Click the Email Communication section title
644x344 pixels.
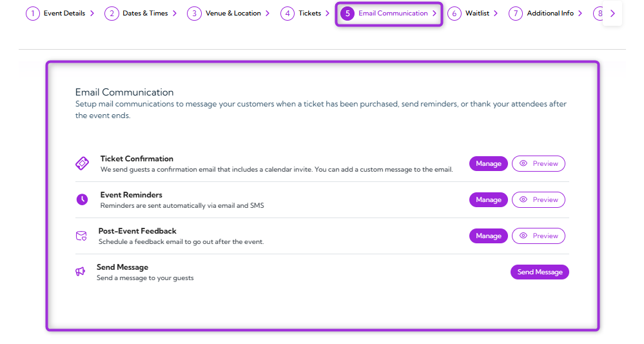tap(124, 92)
